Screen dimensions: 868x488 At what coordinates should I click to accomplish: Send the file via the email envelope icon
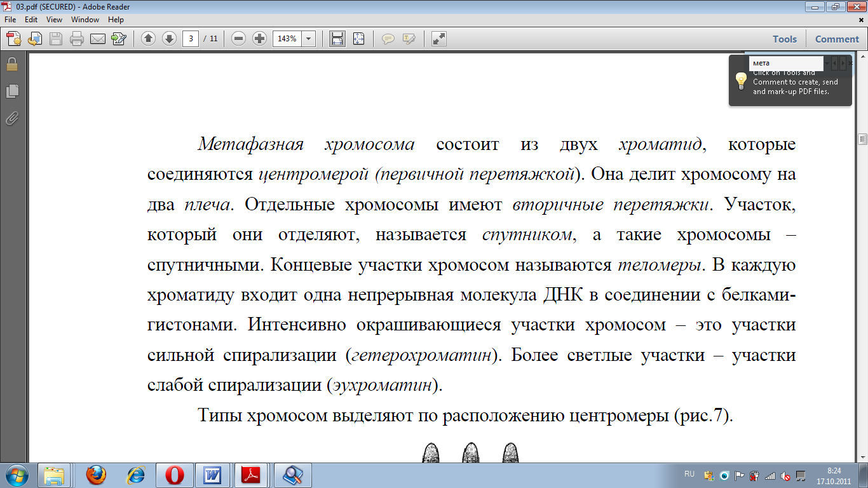click(98, 39)
